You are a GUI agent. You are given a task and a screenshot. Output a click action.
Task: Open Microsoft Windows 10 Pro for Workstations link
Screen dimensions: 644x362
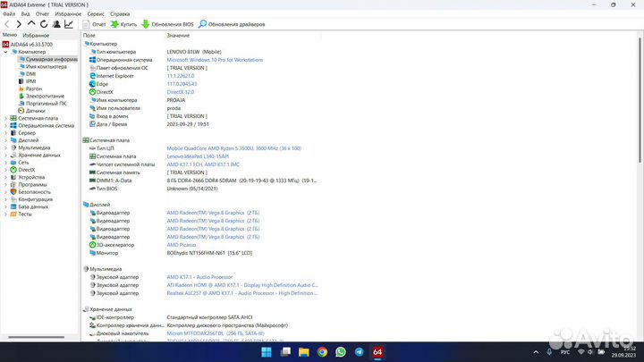coord(215,60)
